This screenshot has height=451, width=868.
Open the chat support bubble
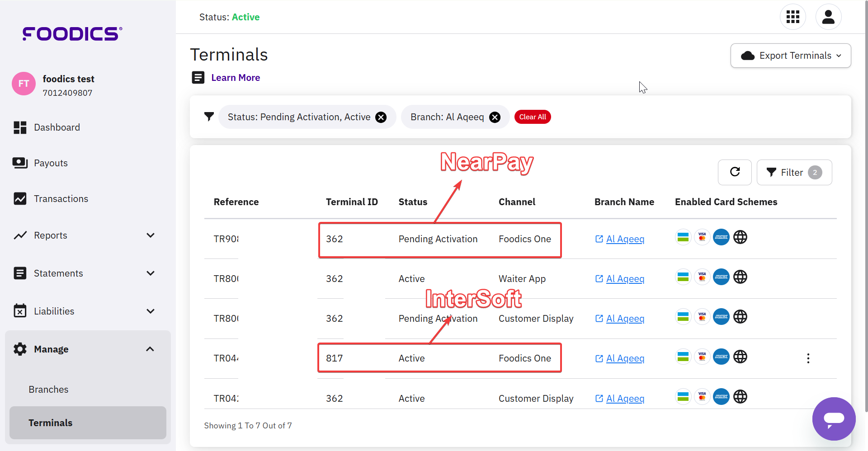click(834, 419)
